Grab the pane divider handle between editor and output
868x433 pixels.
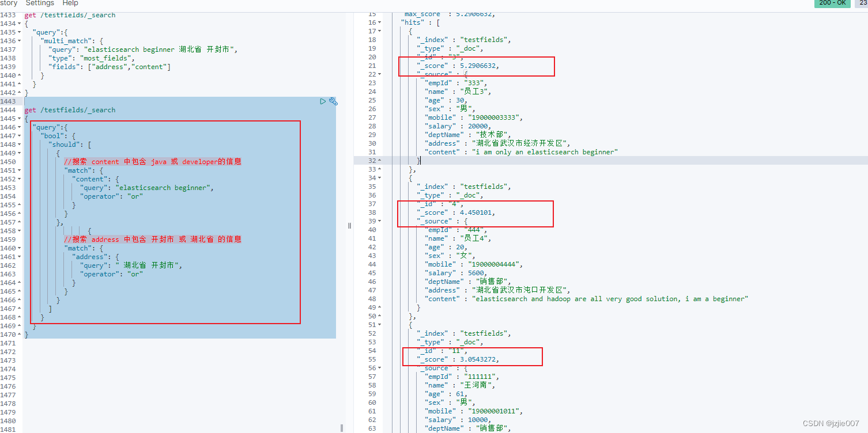click(x=349, y=226)
